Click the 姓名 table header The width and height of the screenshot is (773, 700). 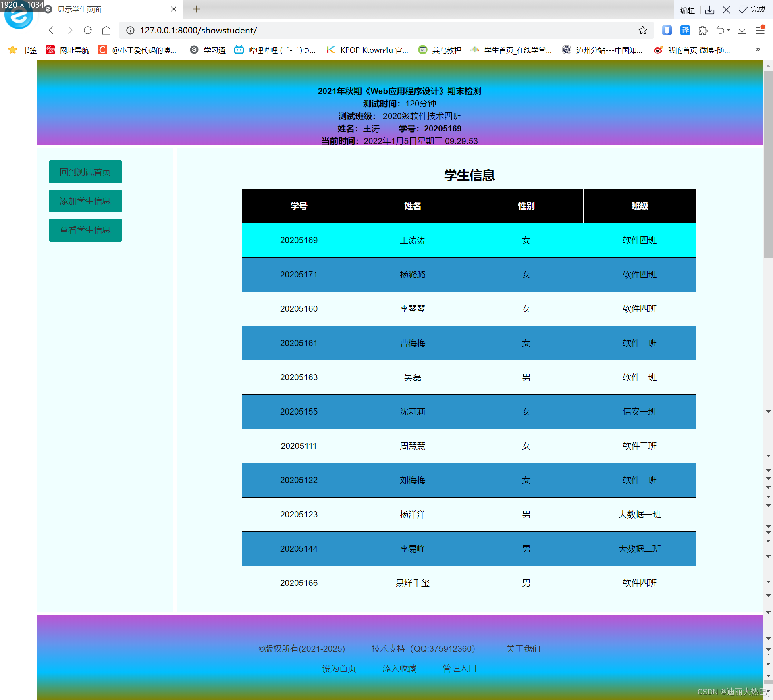pos(413,206)
